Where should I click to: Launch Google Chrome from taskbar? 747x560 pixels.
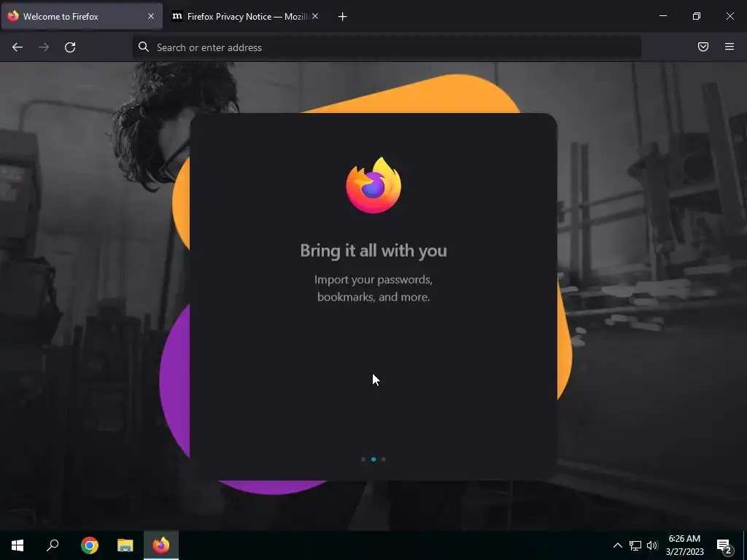coord(90,545)
